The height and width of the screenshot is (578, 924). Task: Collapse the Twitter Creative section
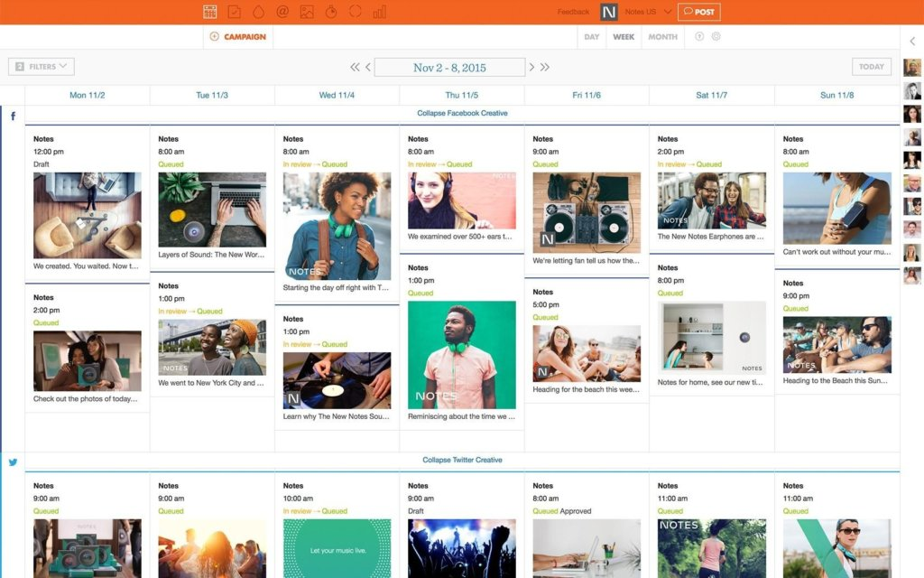point(462,460)
